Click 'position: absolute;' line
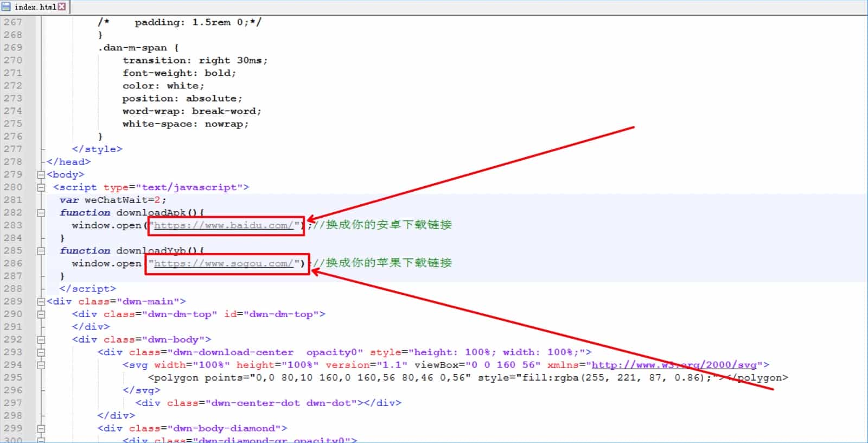Screen dimensions: 868x443 (x=182, y=98)
